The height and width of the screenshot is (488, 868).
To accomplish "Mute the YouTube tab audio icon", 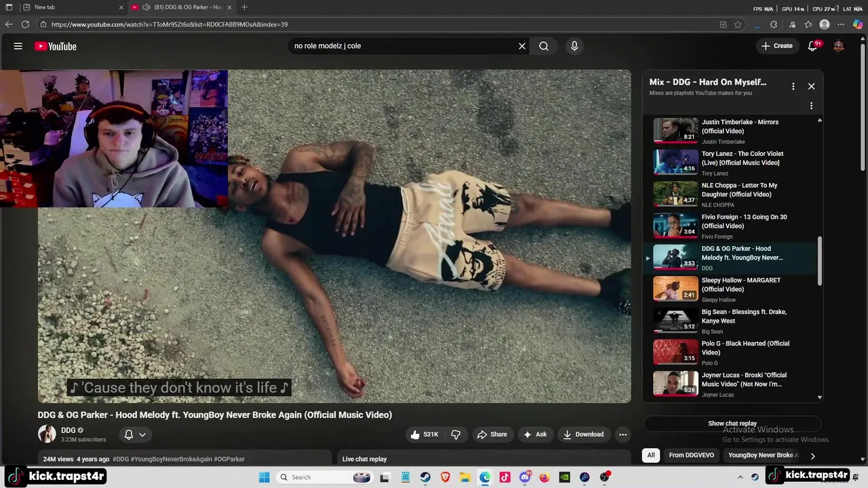I will tap(146, 7).
